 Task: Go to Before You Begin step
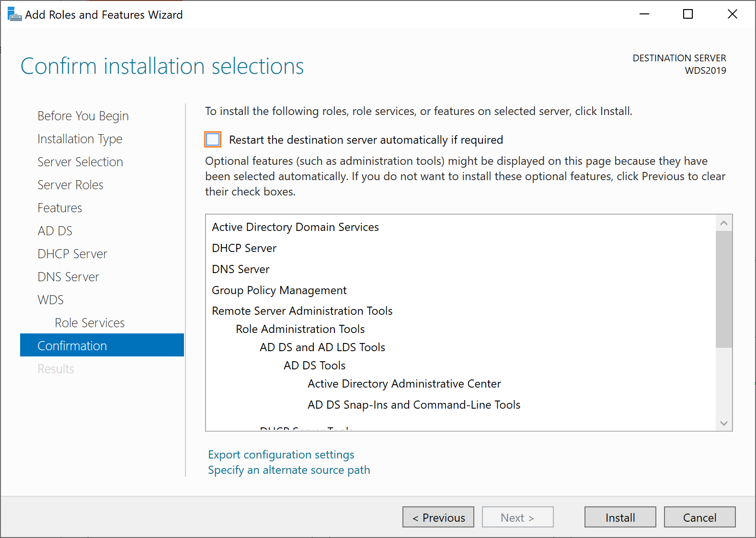[83, 116]
